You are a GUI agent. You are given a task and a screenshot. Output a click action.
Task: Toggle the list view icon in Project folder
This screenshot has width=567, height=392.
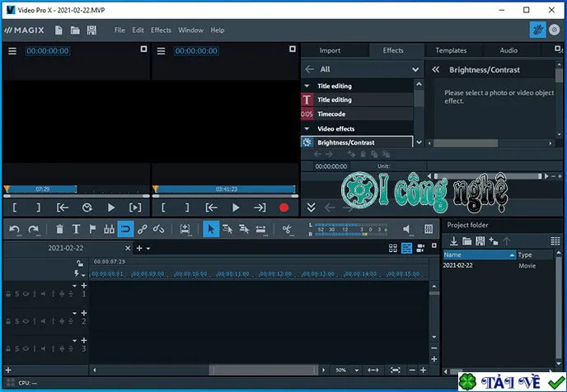[555, 241]
